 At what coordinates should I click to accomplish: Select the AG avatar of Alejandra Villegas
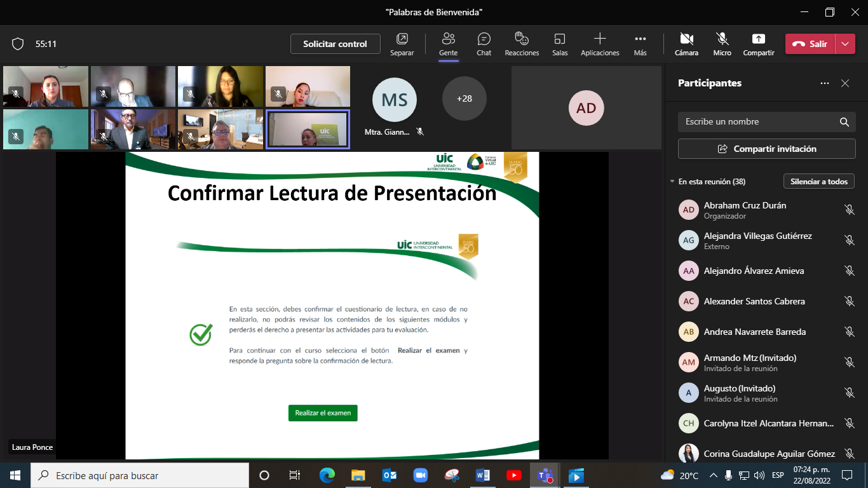688,240
